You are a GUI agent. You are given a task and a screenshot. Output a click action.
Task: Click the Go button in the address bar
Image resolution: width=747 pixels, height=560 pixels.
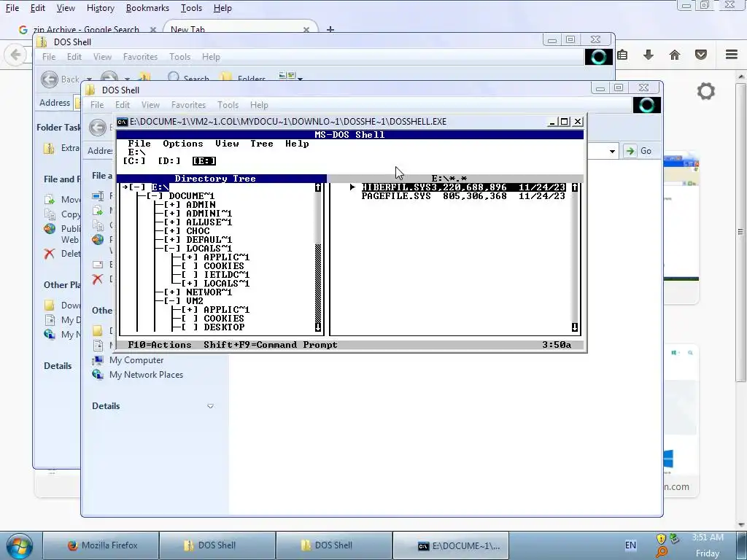638,151
